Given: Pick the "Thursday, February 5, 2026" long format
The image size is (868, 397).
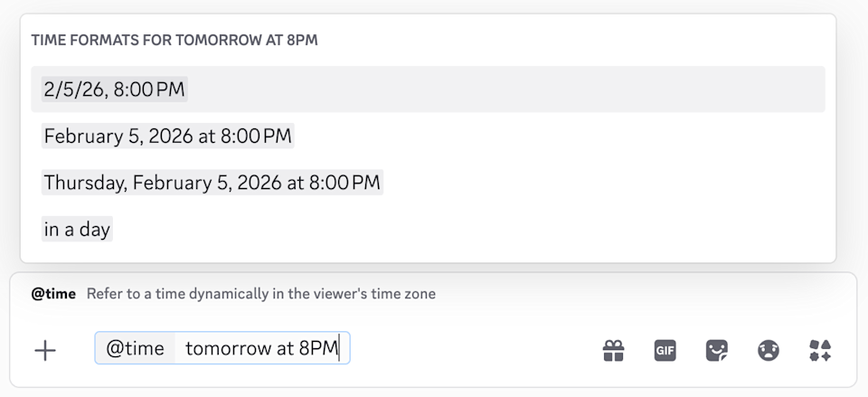Looking at the screenshot, I should 212,183.
